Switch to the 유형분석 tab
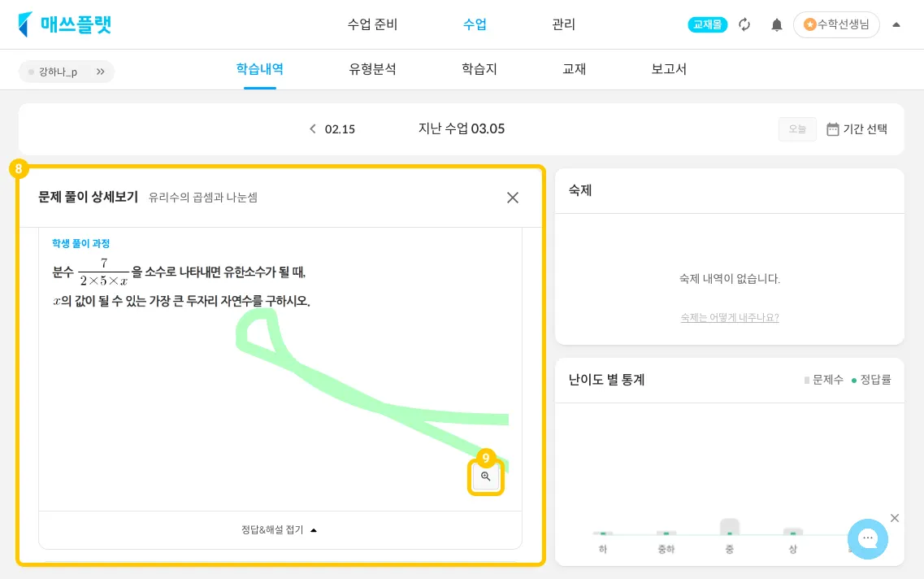Image resolution: width=924 pixels, height=579 pixels. click(x=372, y=69)
